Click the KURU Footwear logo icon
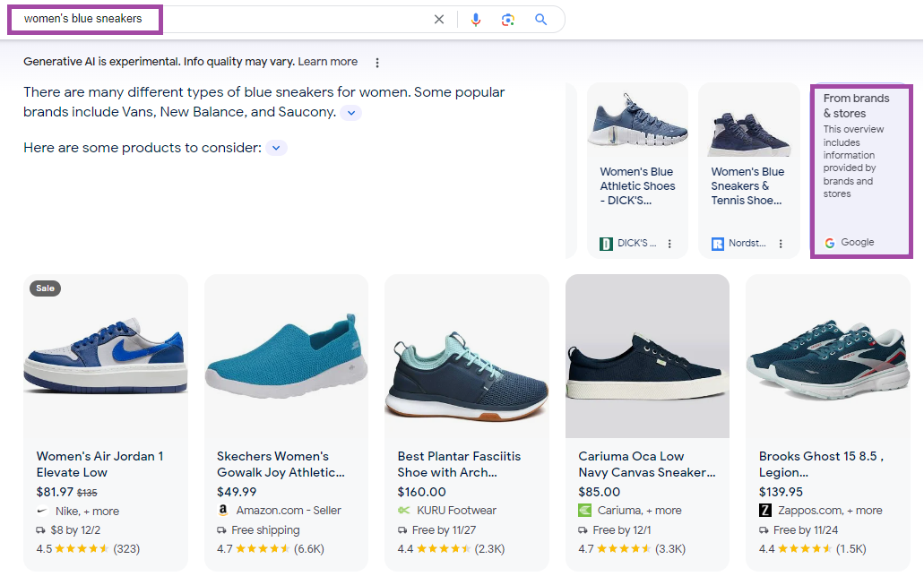This screenshot has height=585, width=924. pyautogui.click(x=403, y=510)
